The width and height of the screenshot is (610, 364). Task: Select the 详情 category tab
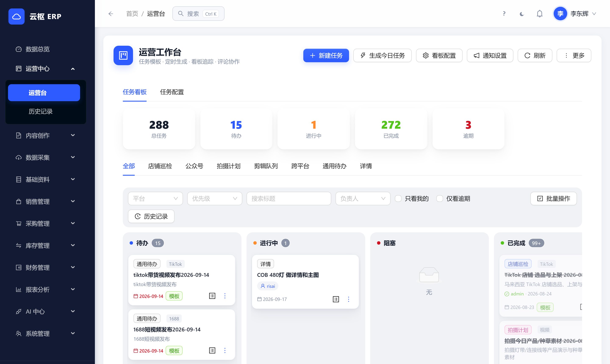[x=366, y=166]
